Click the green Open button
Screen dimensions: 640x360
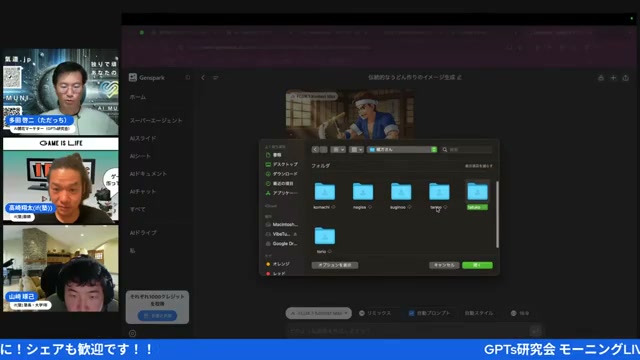tap(477, 265)
